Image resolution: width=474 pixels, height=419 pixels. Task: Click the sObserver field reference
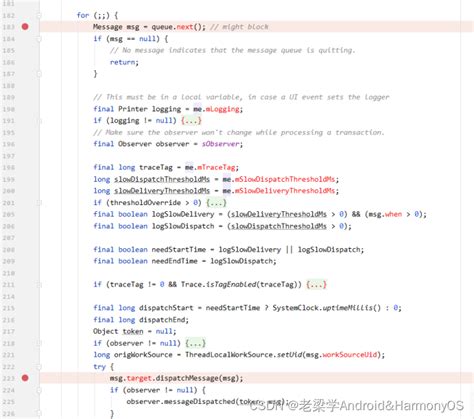click(x=220, y=144)
